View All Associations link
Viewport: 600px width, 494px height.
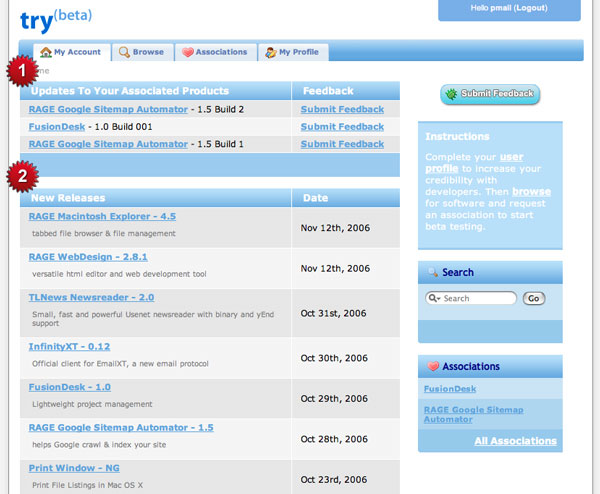tap(515, 441)
